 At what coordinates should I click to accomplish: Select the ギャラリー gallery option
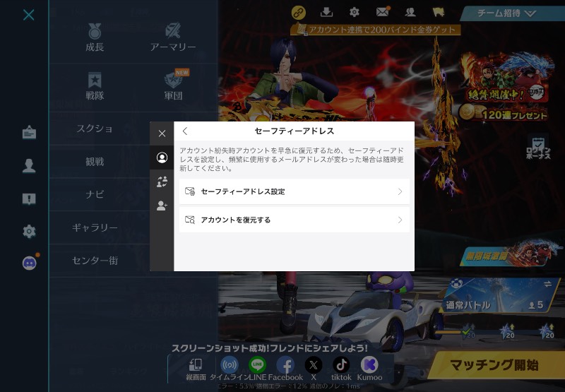coord(95,227)
